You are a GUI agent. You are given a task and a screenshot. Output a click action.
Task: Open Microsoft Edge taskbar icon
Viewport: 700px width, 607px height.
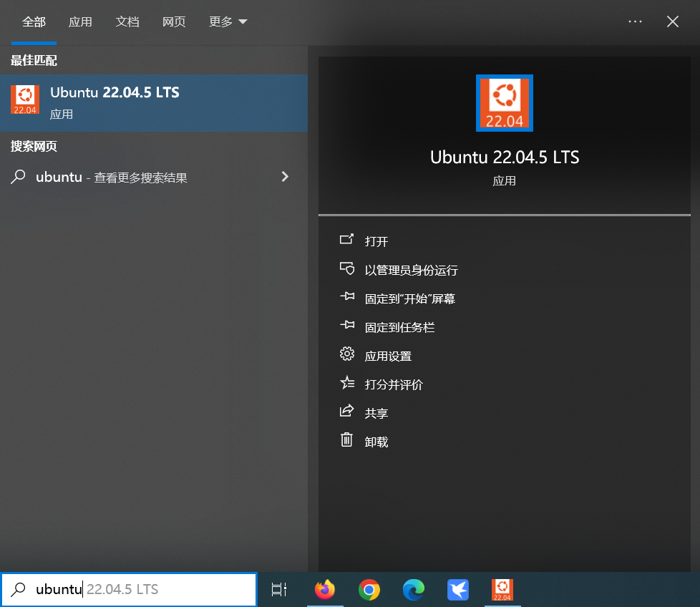tap(413, 590)
